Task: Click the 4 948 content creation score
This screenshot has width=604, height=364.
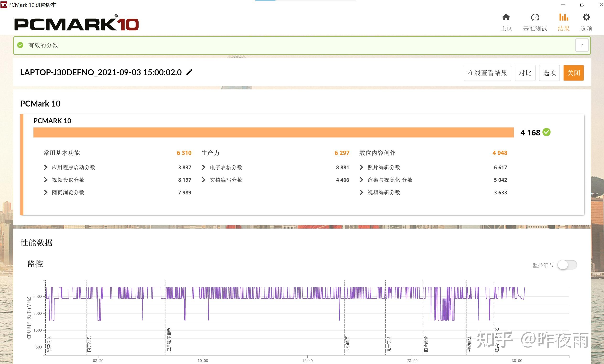Action: 500,153
